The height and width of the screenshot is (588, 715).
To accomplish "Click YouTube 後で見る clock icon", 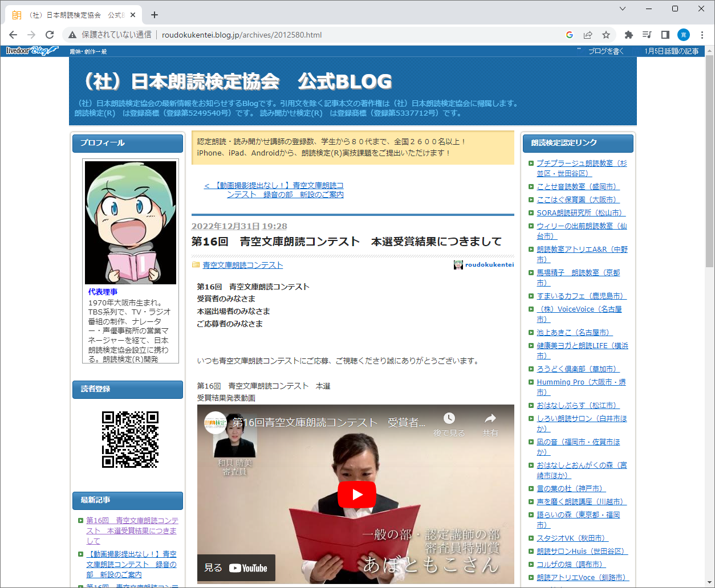I will point(449,418).
